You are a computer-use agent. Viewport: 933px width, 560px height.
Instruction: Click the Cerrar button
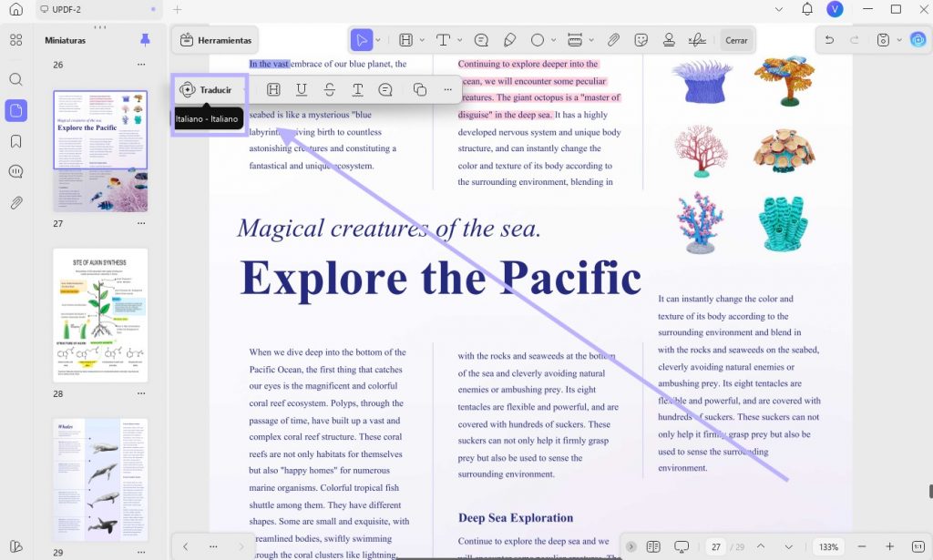(736, 40)
